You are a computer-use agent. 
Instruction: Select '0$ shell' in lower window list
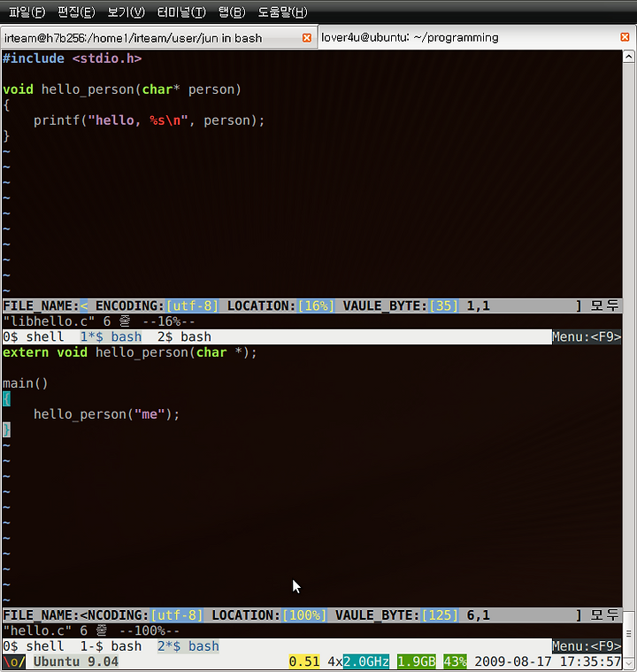[x=33, y=645]
